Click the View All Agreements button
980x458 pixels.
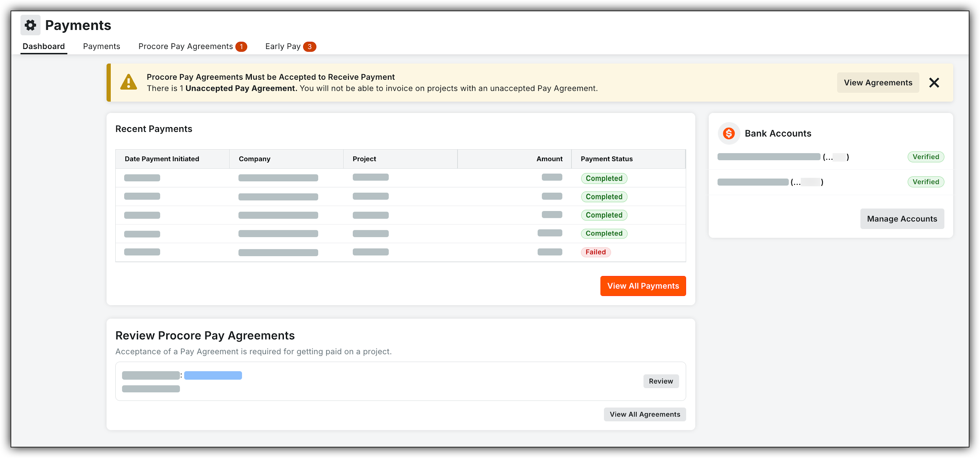pos(645,414)
